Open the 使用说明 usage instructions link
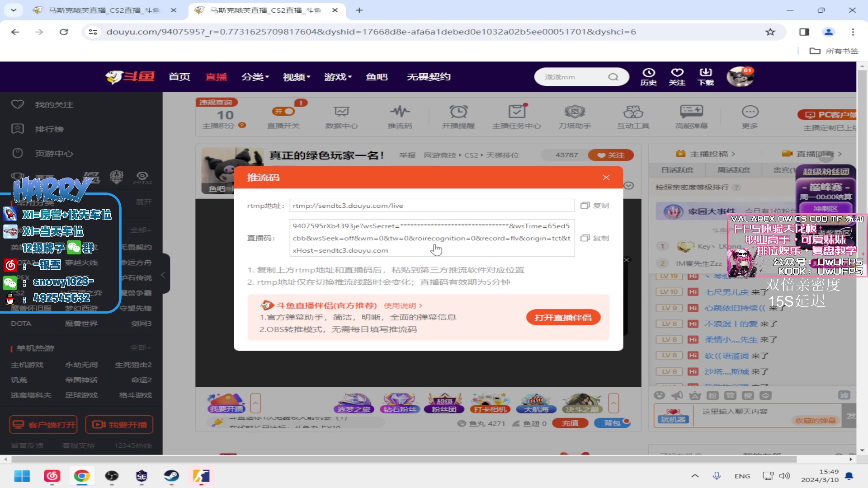 403,306
